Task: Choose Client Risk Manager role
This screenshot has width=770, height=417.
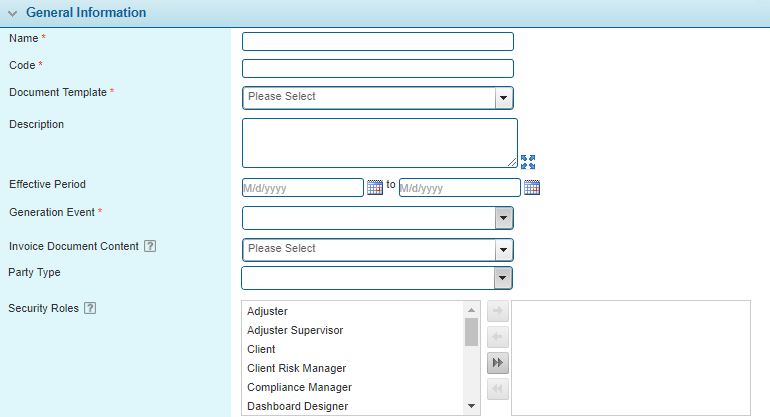Action: [296, 368]
